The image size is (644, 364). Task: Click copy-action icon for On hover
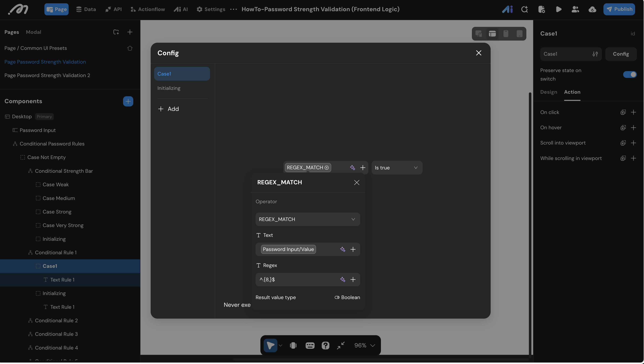[x=623, y=128]
